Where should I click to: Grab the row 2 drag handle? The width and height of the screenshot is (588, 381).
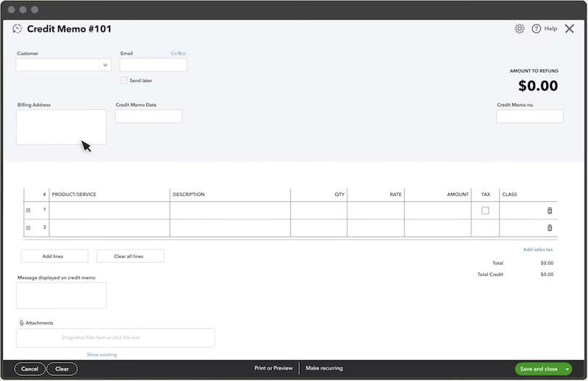click(28, 228)
